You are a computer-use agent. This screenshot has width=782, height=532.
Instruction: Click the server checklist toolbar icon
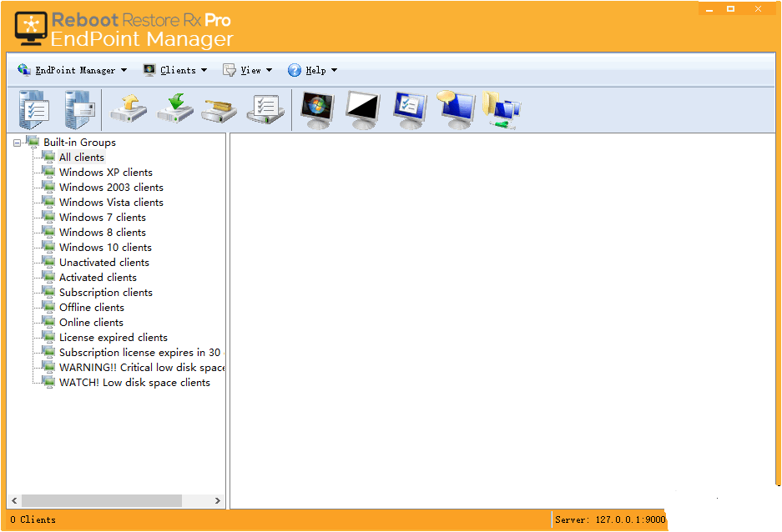(34, 108)
